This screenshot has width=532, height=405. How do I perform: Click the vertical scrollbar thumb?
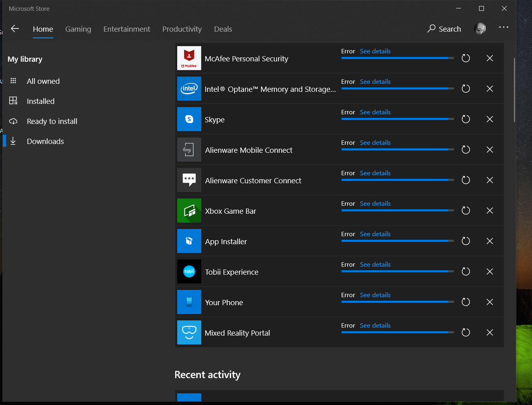514,90
